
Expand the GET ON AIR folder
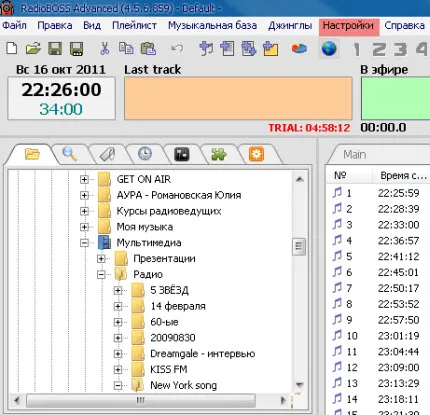point(84,180)
